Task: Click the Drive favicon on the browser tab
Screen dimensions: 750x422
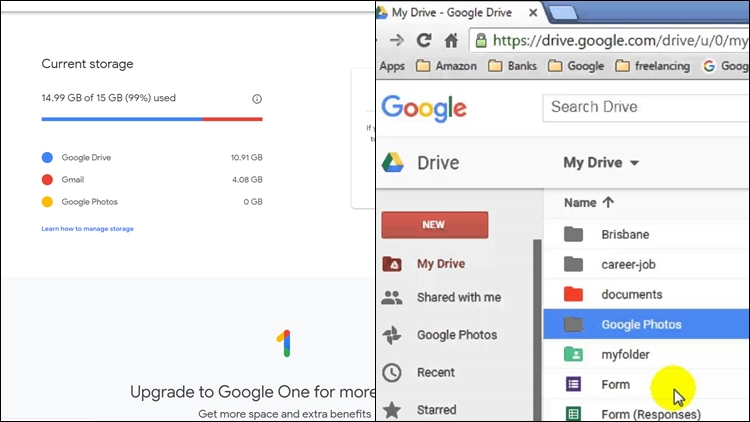Action: pyautogui.click(x=382, y=12)
